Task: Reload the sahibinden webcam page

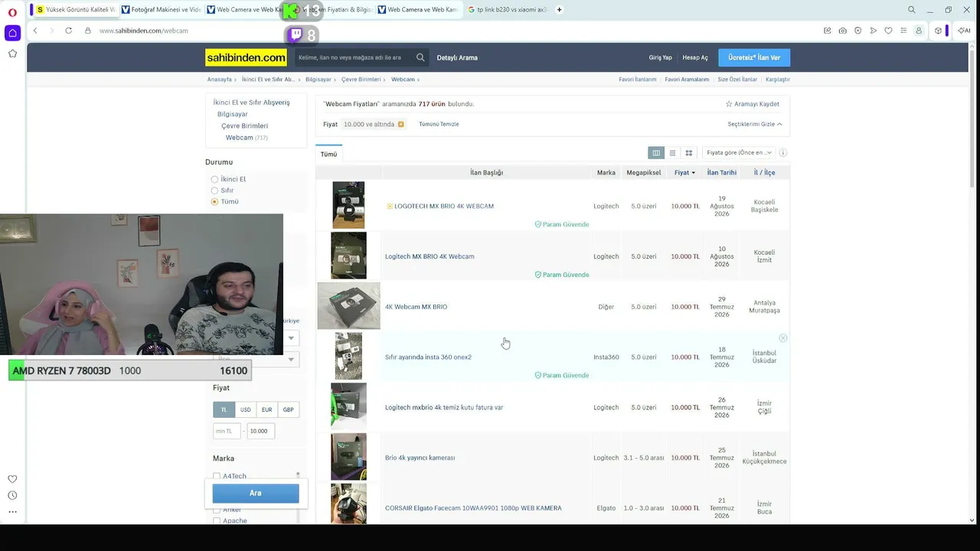Action: coord(68,31)
